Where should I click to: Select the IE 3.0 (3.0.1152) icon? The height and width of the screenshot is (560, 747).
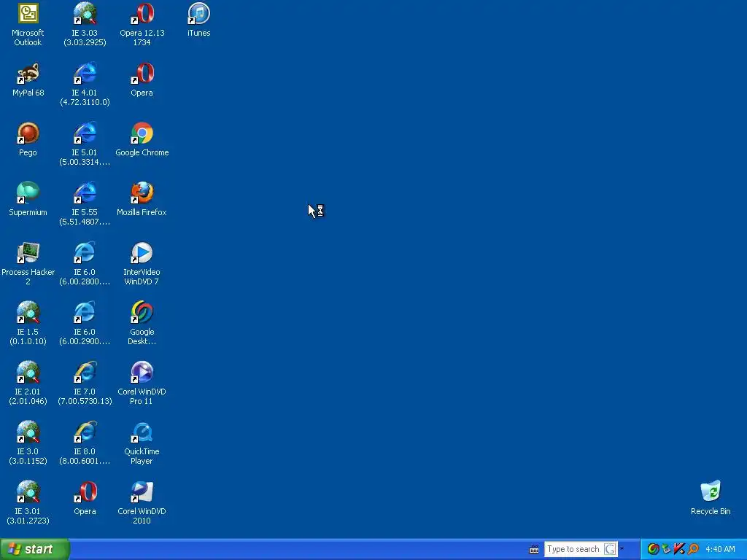[x=28, y=432]
